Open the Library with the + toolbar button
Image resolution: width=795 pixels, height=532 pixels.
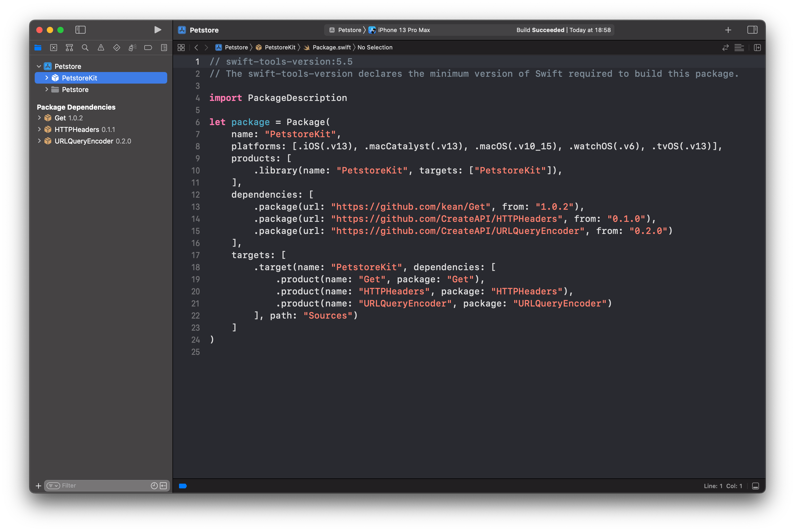click(x=728, y=30)
